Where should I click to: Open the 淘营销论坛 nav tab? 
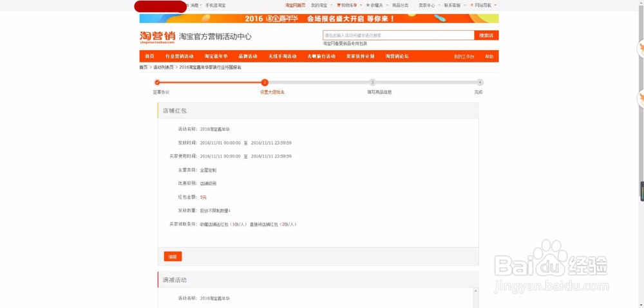[397, 57]
